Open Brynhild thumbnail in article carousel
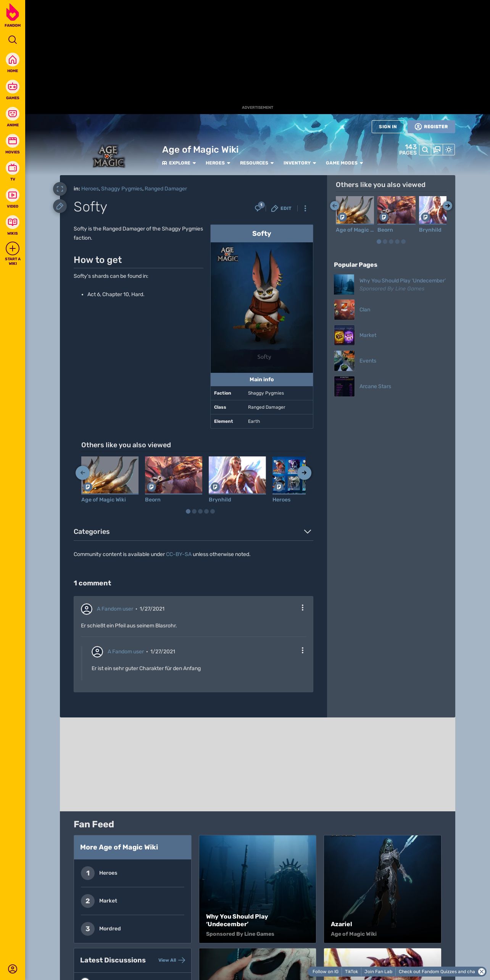Screen dimensions: 490x980 click(x=237, y=475)
